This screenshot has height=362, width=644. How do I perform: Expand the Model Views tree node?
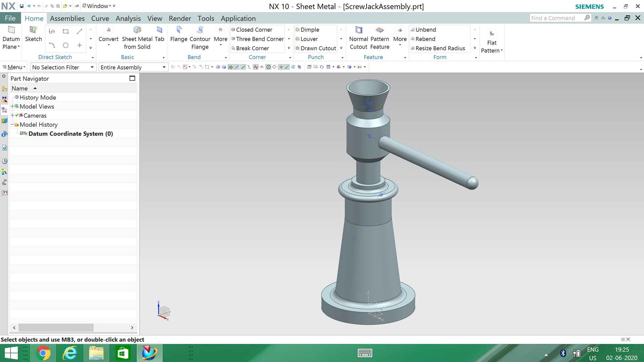tap(12, 107)
